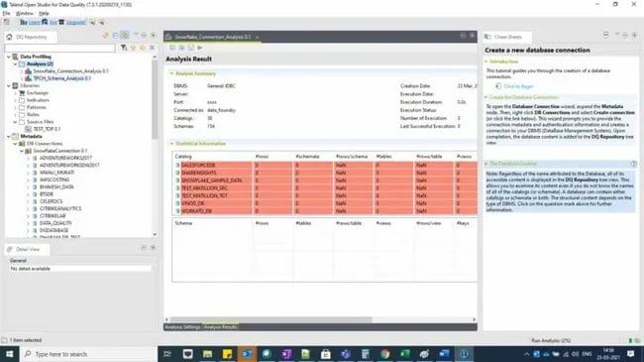
Task: Switch to the Analysis Settings tab
Action: [x=182, y=327]
